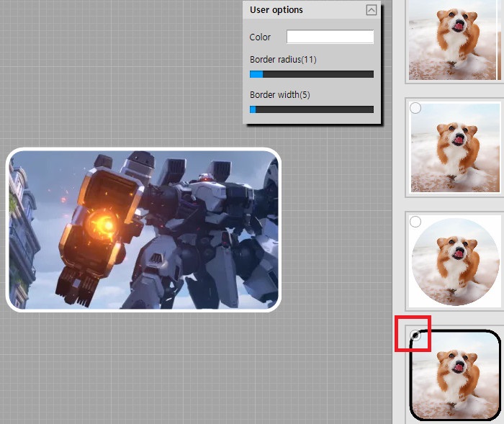The image size is (504, 424).
Task: Click the Border radius(11) label
Action: tap(283, 60)
